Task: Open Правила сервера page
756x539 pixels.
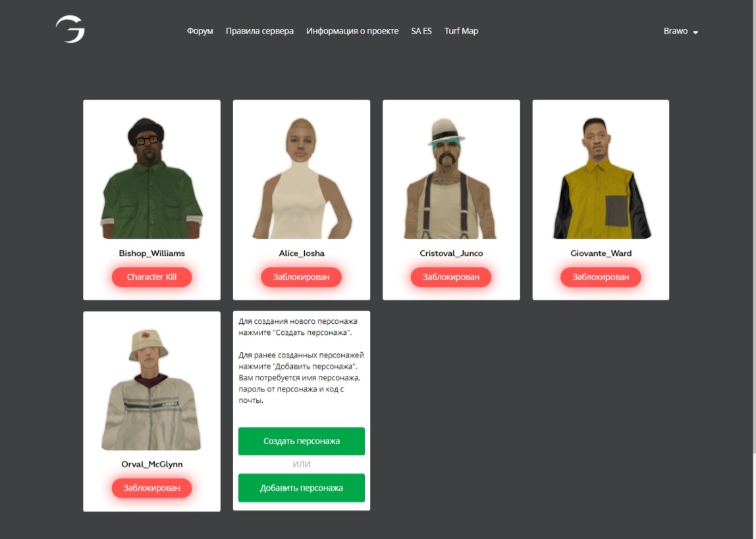Action: tap(259, 31)
